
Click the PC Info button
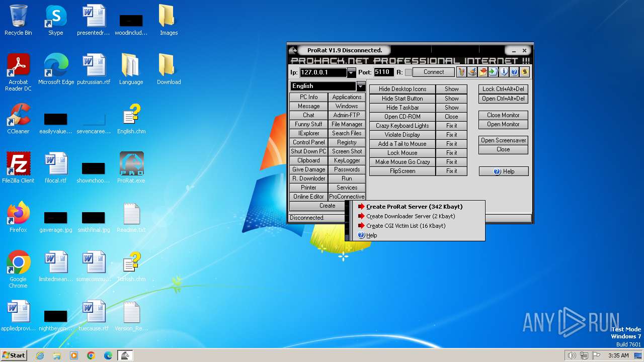pos(309,97)
